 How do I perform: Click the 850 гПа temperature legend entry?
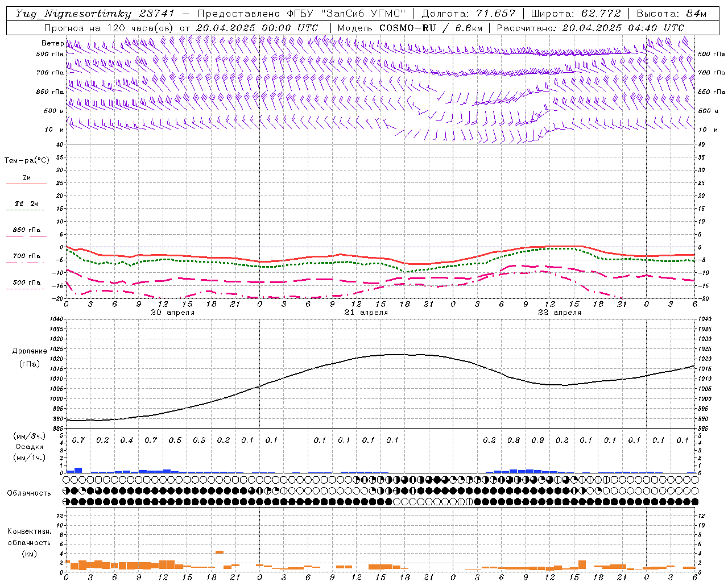click(x=27, y=230)
